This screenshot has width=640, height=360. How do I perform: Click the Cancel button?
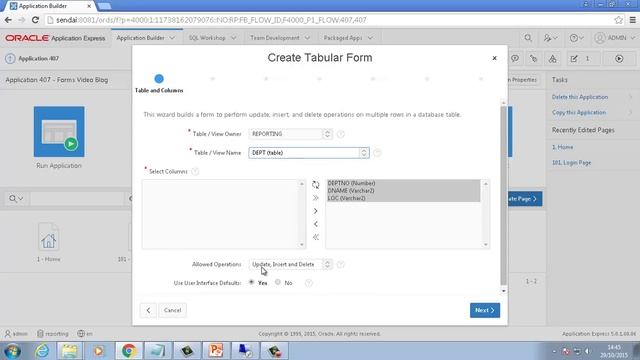(x=172, y=310)
